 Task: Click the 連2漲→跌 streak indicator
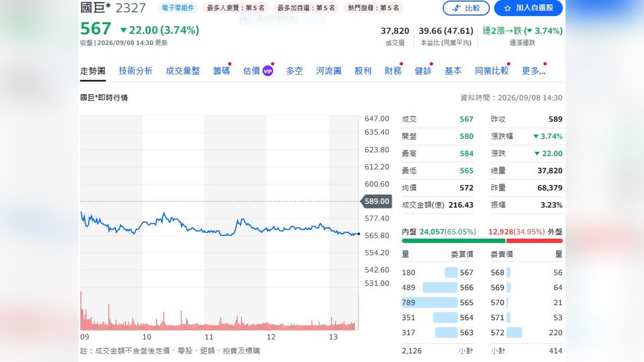(523, 31)
